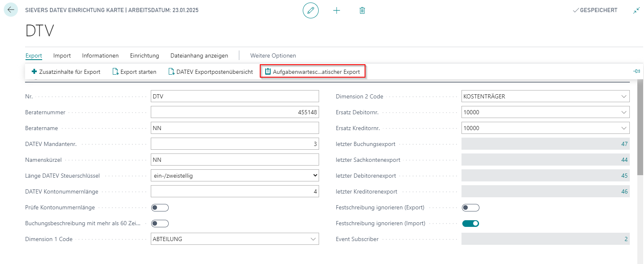Open DATEV Exportpostenübersicht
The image size is (644, 264).
[210, 72]
